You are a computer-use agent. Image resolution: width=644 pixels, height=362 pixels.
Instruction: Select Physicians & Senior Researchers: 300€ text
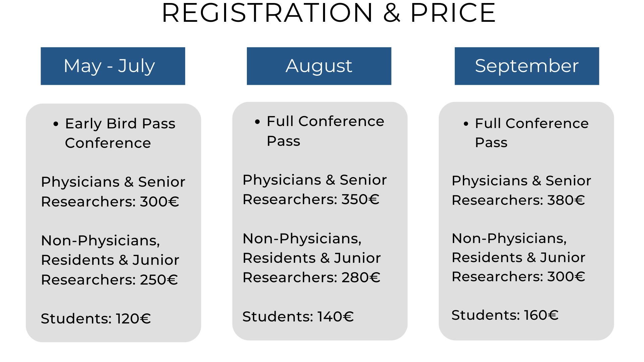point(113,192)
